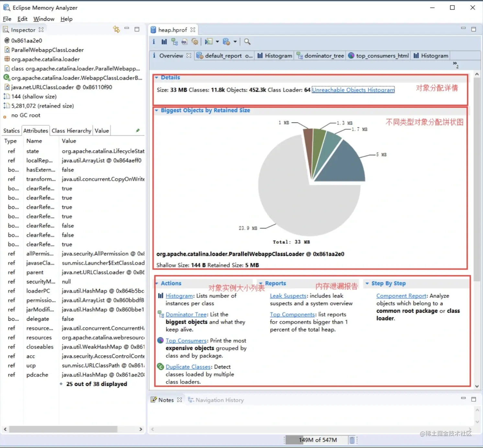Show hidden tabs list chevron
The height and width of the screenshot is (448, 483).
click(455, 64)
